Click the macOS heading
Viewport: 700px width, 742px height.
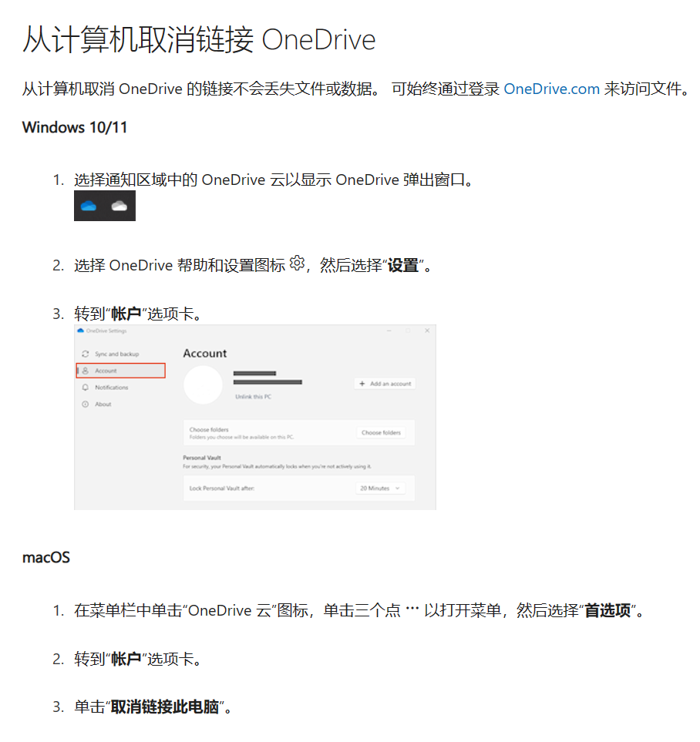(x=46, y=557)
